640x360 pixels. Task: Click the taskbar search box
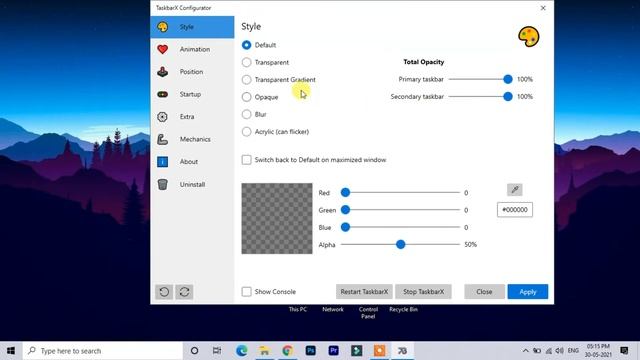click(102, 351)
